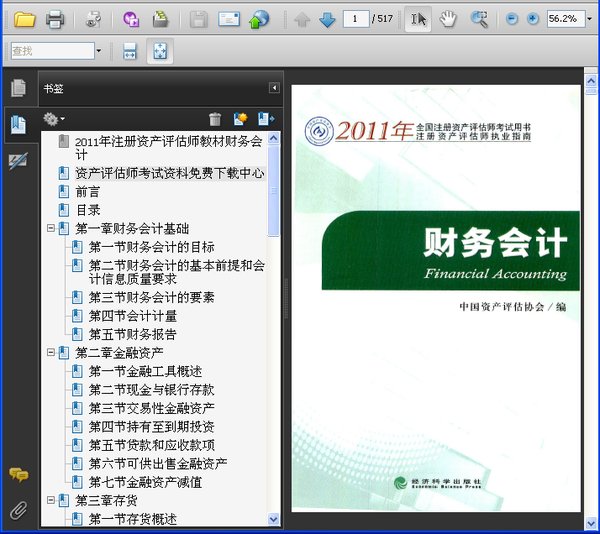Open find options dropdown arrow
Viewport: 600px width, 534px height.
(99, 50)
